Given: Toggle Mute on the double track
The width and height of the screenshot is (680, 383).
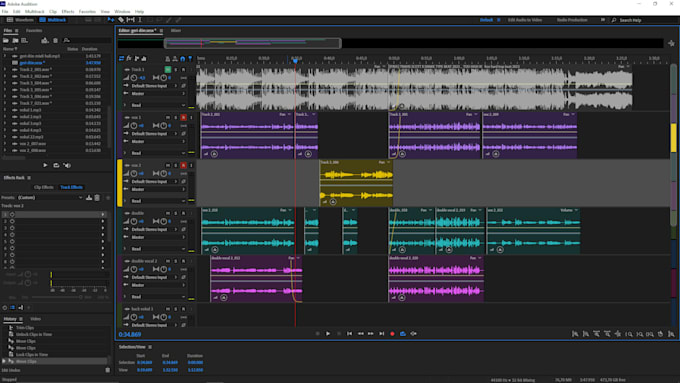Looking at the screenshot, I should point(168,213).
